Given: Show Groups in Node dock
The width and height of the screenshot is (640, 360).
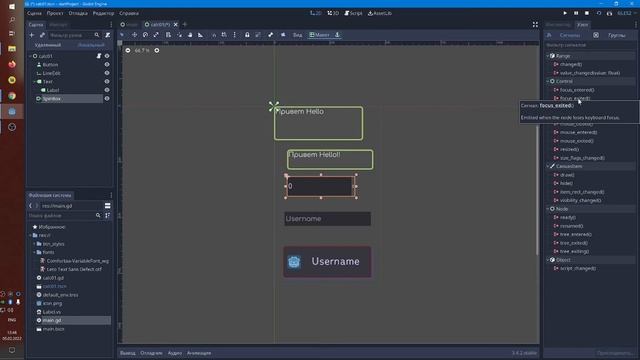Looking at the screenshot, I should click(617, 36).
